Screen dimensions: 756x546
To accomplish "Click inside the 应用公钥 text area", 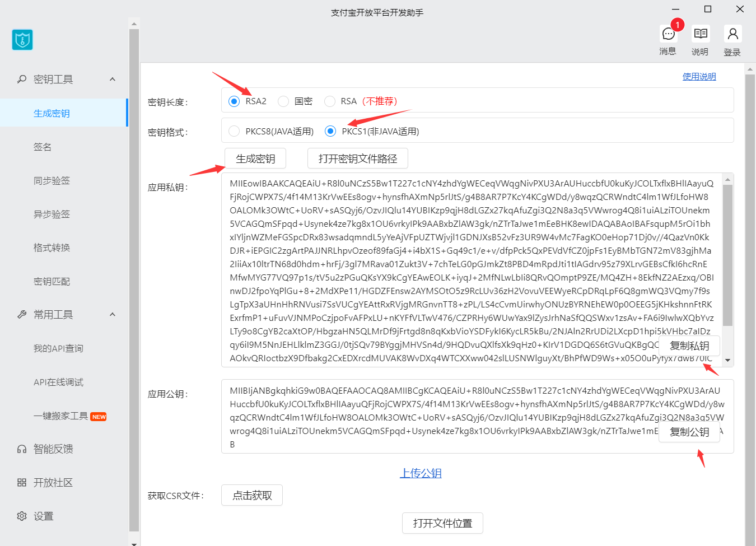I will (x=477, y=416).
